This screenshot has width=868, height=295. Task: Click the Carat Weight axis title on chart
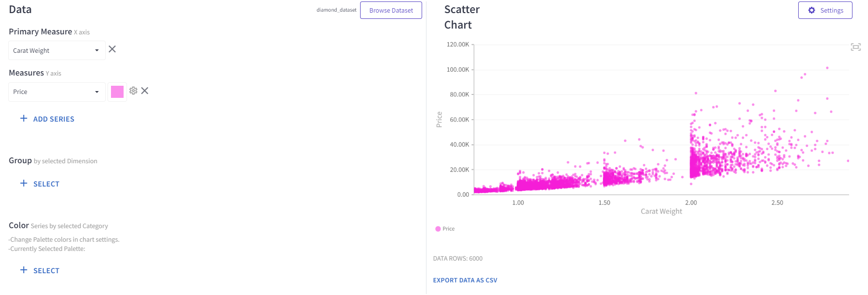661,212
